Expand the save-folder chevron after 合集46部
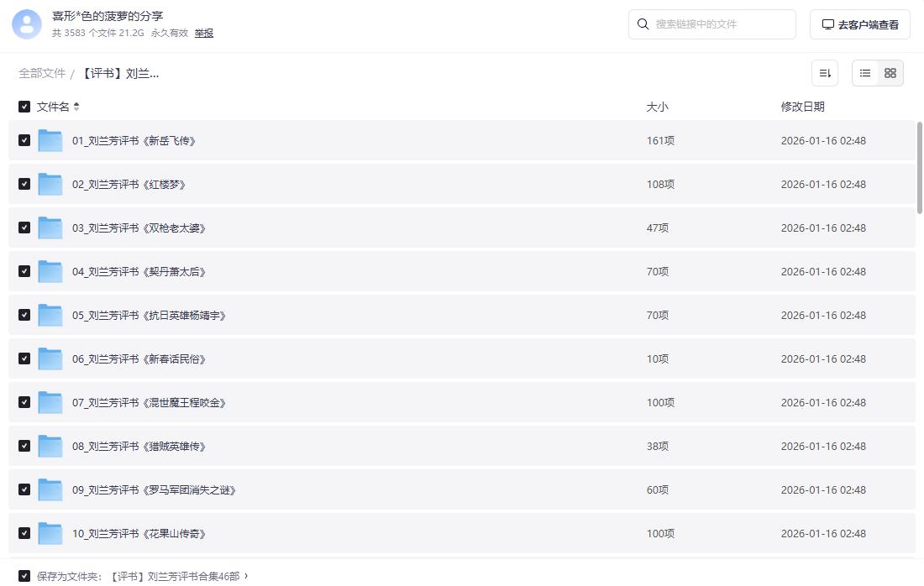The image size is (924, 586). 246,576
